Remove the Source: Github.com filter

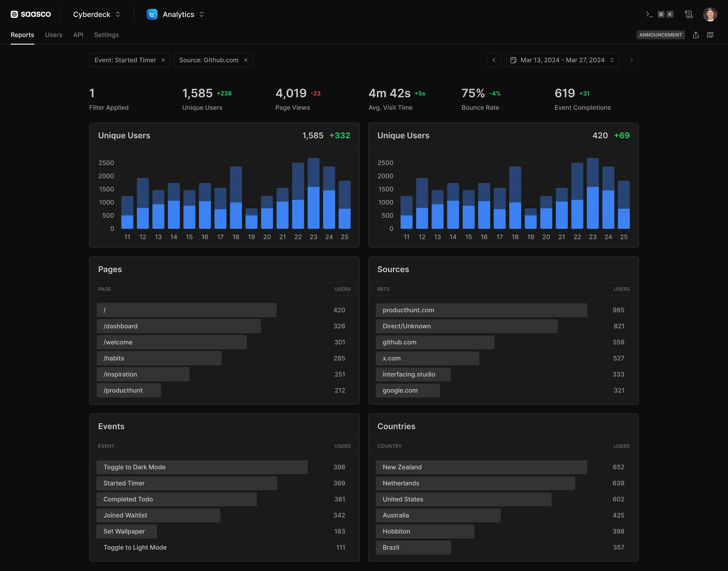tap(246, 60)
